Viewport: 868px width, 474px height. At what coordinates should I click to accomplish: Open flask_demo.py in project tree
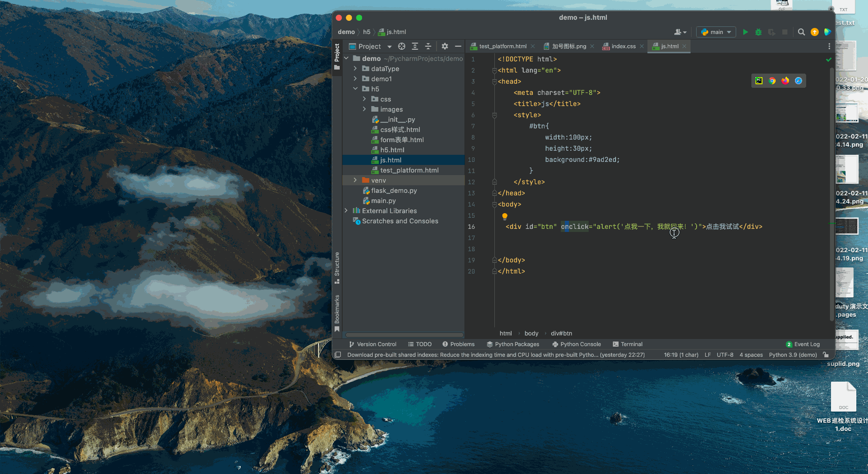point(393,190)
